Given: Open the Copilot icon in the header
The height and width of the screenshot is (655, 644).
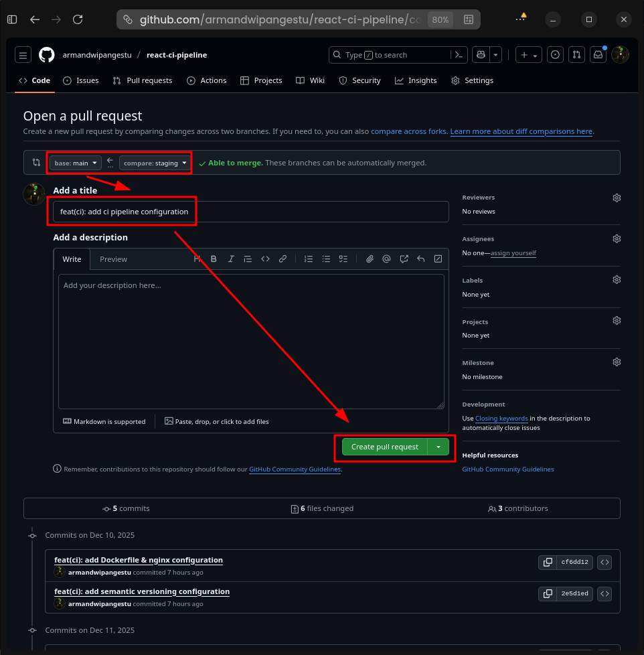Looking at the screenshot, I should [x=480, y=55].
